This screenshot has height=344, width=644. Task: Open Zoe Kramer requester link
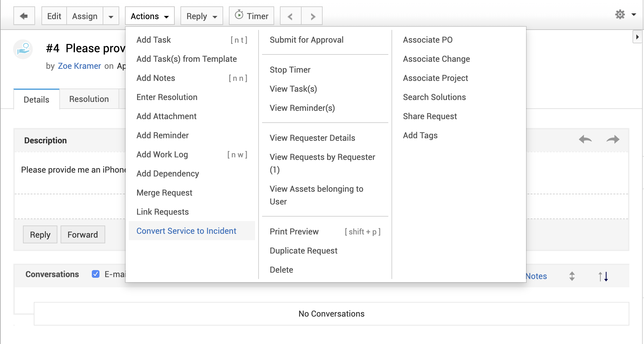(x=79, y=66)
